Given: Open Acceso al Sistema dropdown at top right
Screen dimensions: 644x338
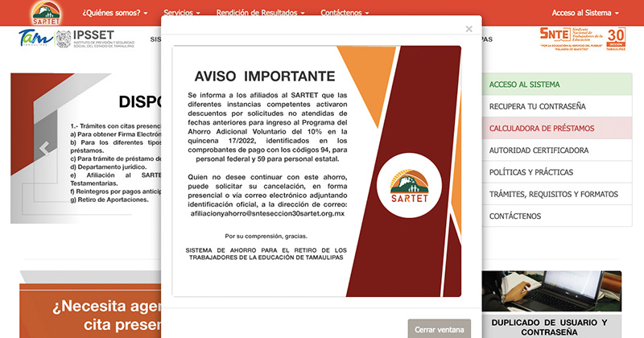Looking at the screenshot, I should (x=585, y=14).
